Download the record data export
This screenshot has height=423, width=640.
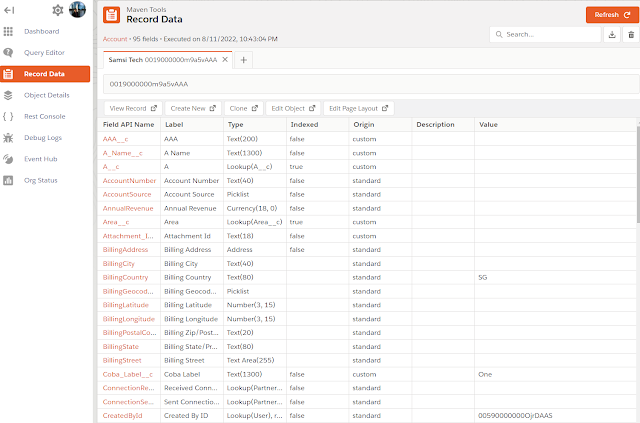click(x=612, y=35)
